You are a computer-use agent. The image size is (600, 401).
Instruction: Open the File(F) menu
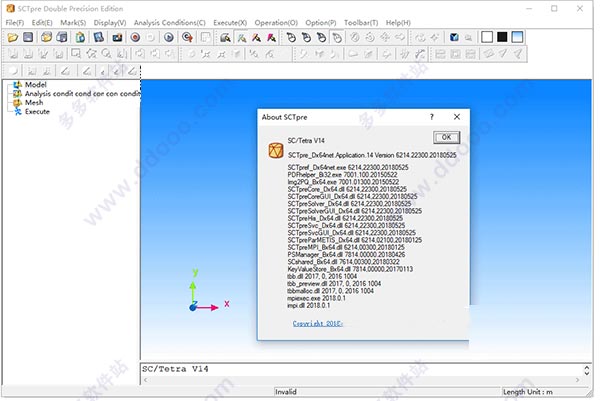pos(15,23)
